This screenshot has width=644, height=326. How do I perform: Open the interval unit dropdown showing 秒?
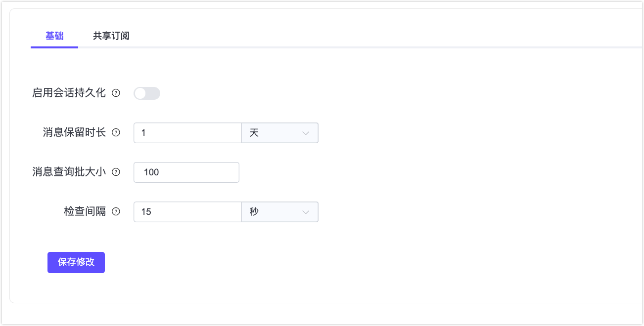click(279, 211)
